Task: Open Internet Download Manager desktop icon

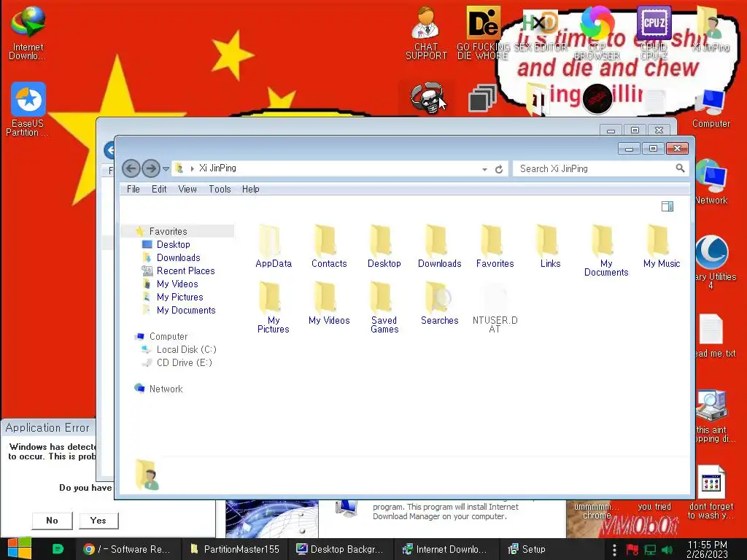Action: pos(28,34)
